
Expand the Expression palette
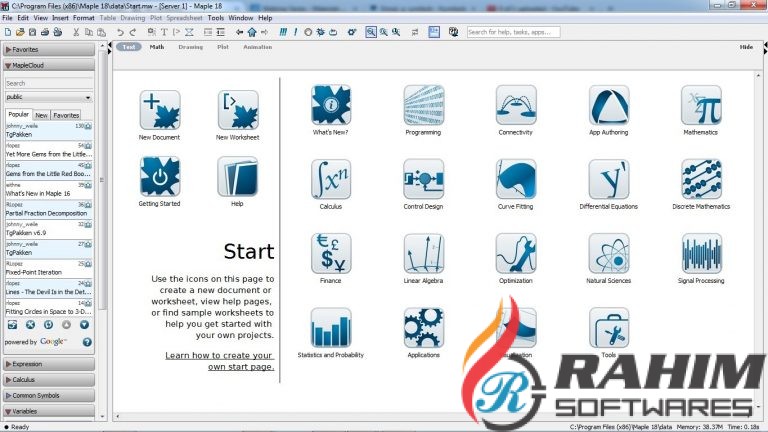pyautogui.click(x=48, y=364)
